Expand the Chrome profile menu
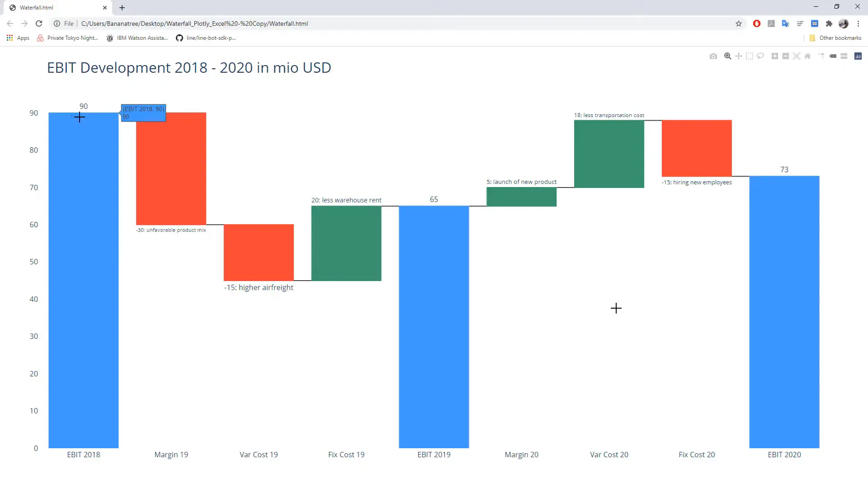868x488 pixels. (x=844, y=23)
